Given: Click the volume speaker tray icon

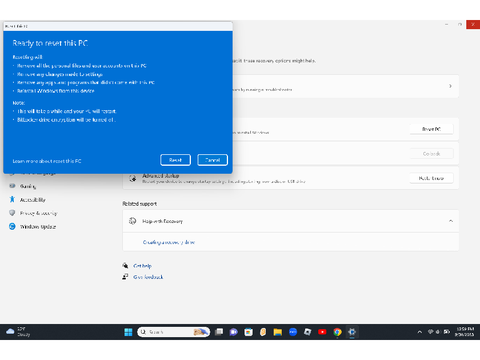Looking at the screenshot, I should point(438,332).
